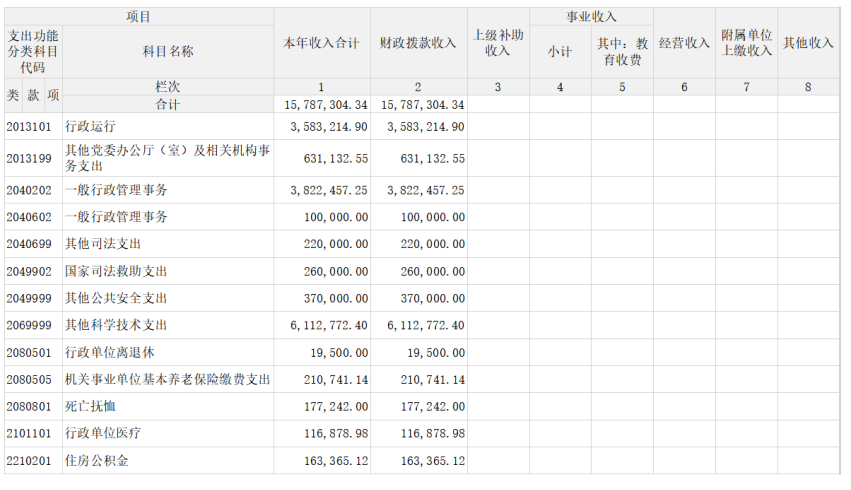Select the 其他收入 column header
Image resolution: width=851 pixels, height=490 pixels.
pyautogui.click(x=808, y=43)
